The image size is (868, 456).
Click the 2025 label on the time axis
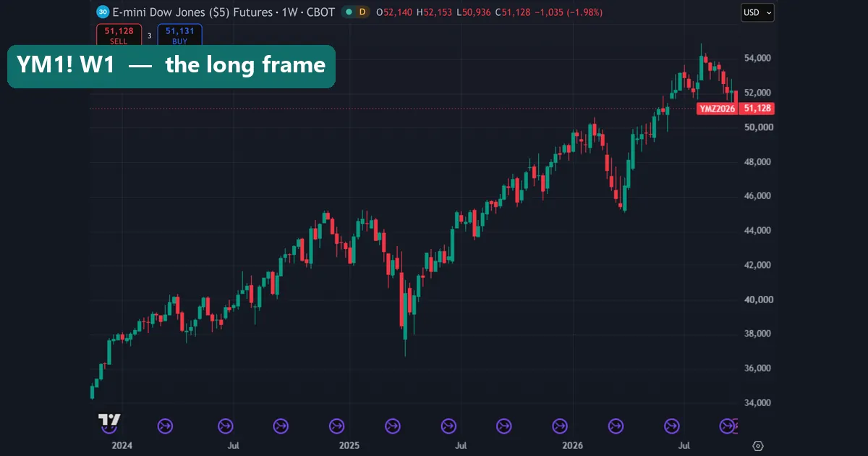(349, 446)
